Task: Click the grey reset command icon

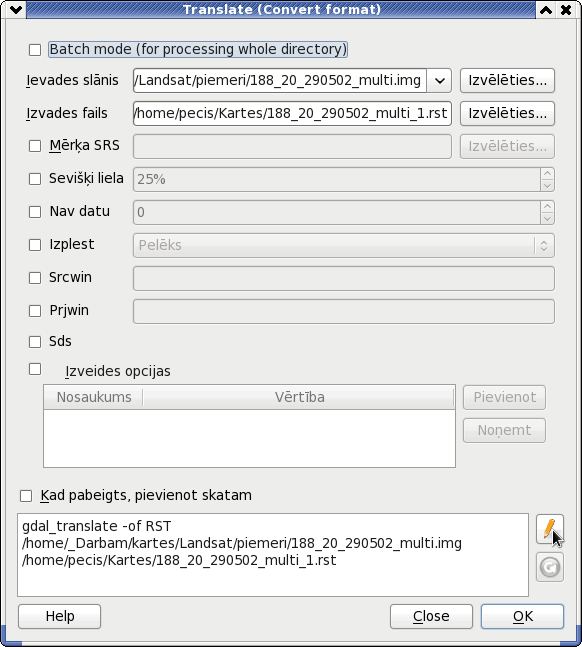Action: 549,567
